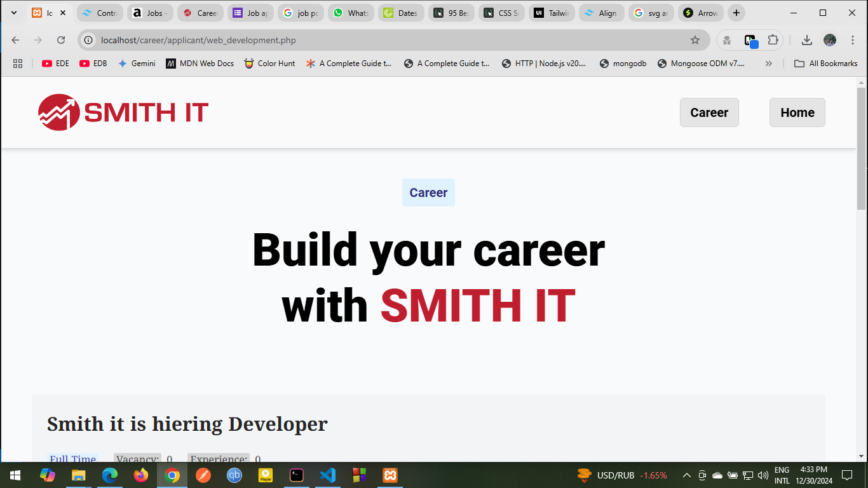Open the browser extensions menu
Screen dimensions: 868x488
[x=773, y=40]
